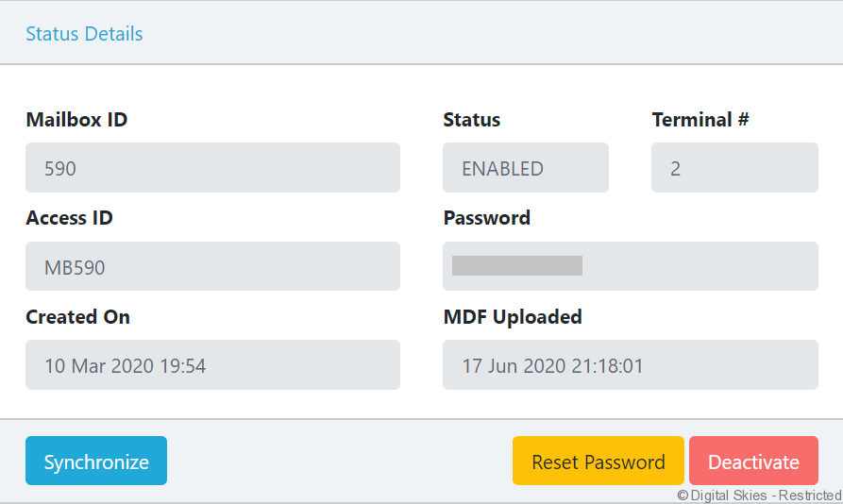Click the Access ID field containing MB590
This screenshot has height=504, width=843.
[212, 267]
